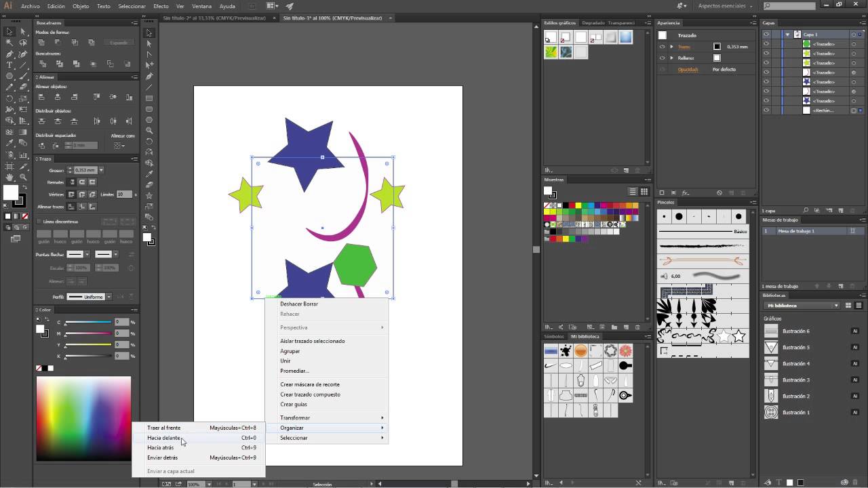Screen dimensions: 868x488
Task: Click target circle of green hexagon sublayer
Action: point(853,44)
